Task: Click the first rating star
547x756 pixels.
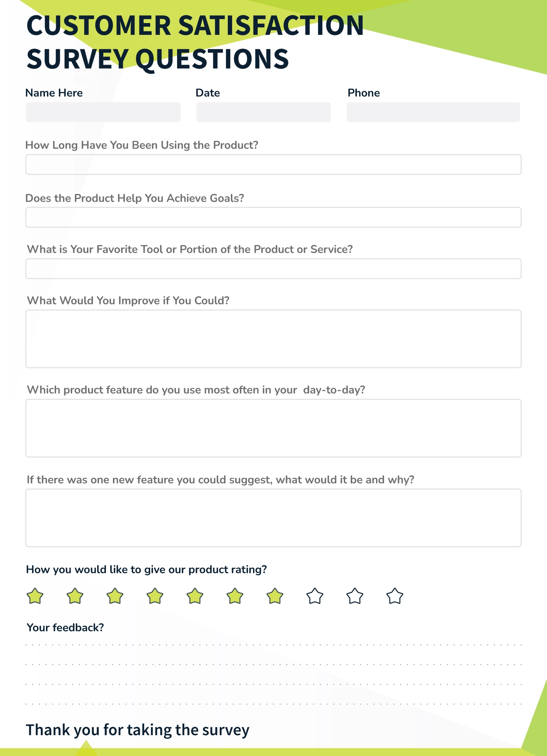Action: (x=35, y=597)
